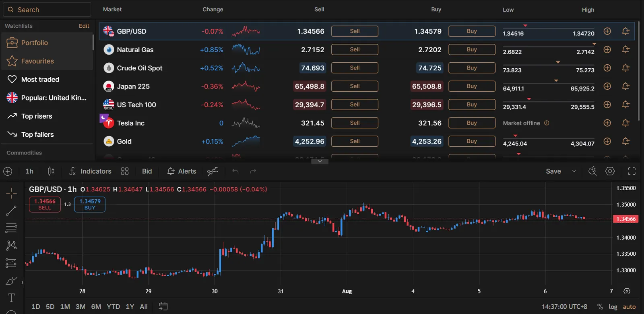Click Buy button for Crude Oil Spot

[x=472, y=68]
